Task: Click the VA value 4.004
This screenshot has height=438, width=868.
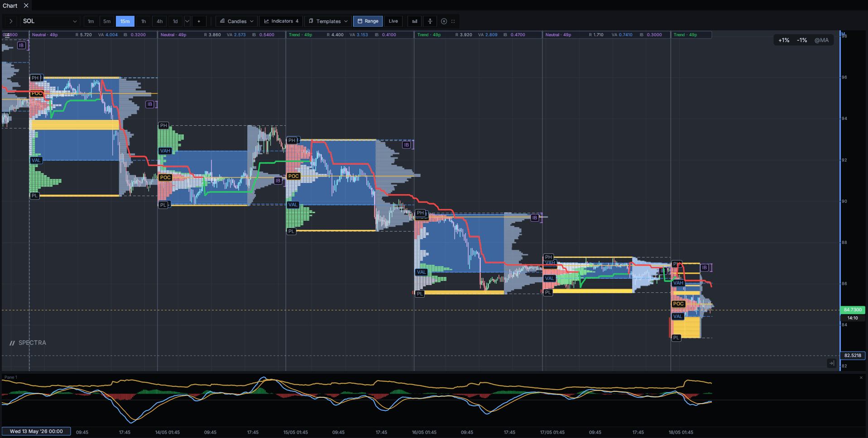Action: tap(111, 35)
